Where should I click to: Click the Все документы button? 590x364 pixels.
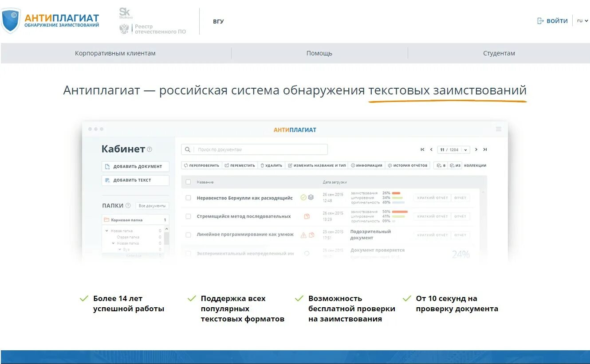152,206
